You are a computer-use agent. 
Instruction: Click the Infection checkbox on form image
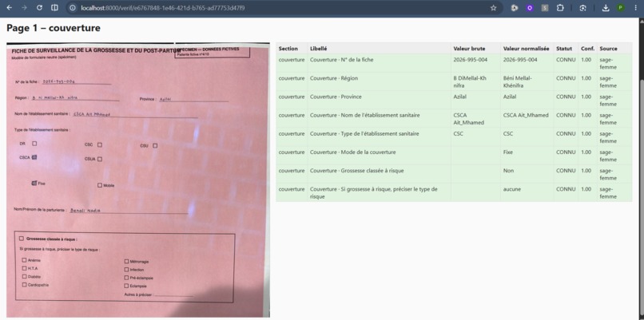(x=126, y=270)
